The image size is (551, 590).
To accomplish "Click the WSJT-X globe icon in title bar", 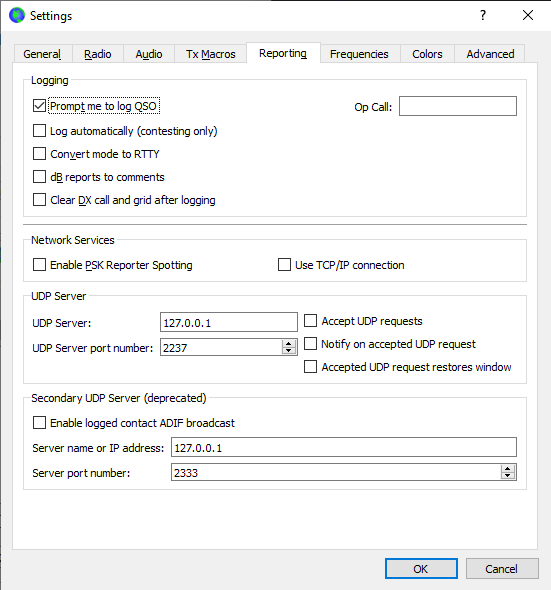I will coord(17,15).
